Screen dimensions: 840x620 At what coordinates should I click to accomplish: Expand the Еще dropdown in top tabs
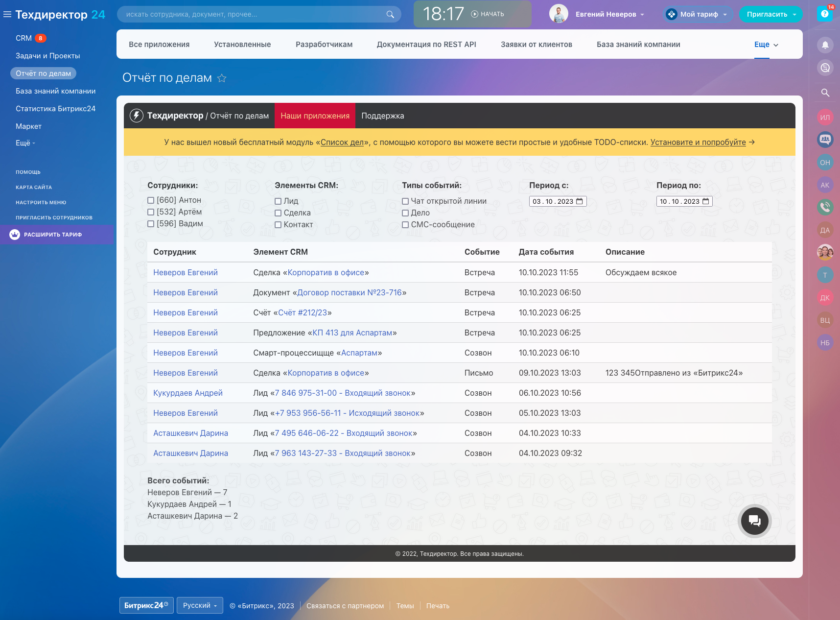tap(766, 45)
